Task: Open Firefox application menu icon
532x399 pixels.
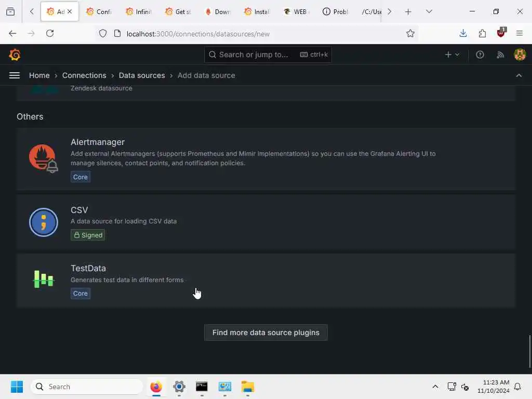Action: click(x=520, y=33)
